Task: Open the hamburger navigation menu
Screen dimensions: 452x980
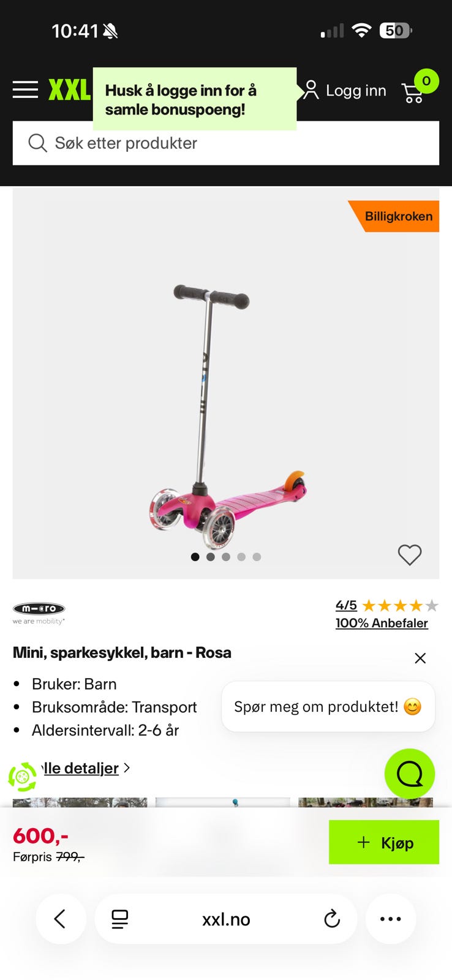Action: point(25,89)
